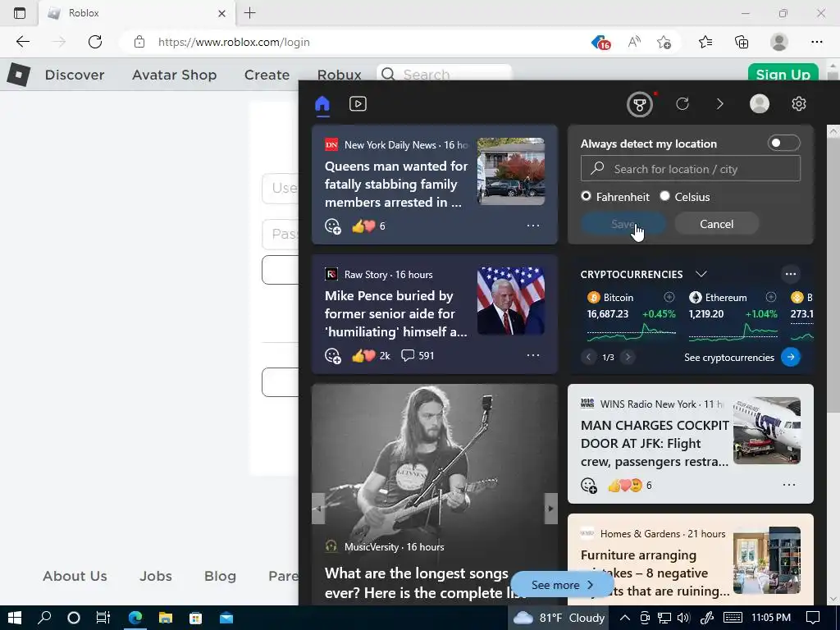Click the address bar URL
The height and width of the screenshot is (630, 840).
click(x=234, y=42)
